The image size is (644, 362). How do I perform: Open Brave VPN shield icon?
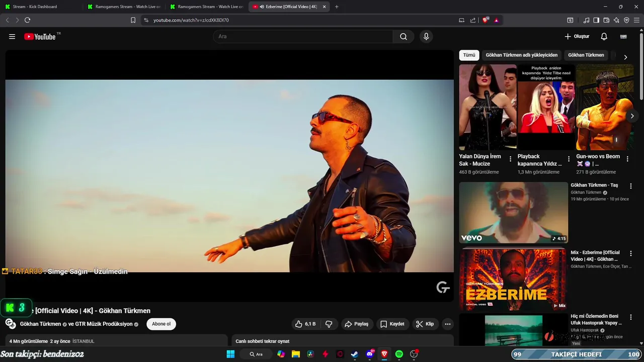626,20
